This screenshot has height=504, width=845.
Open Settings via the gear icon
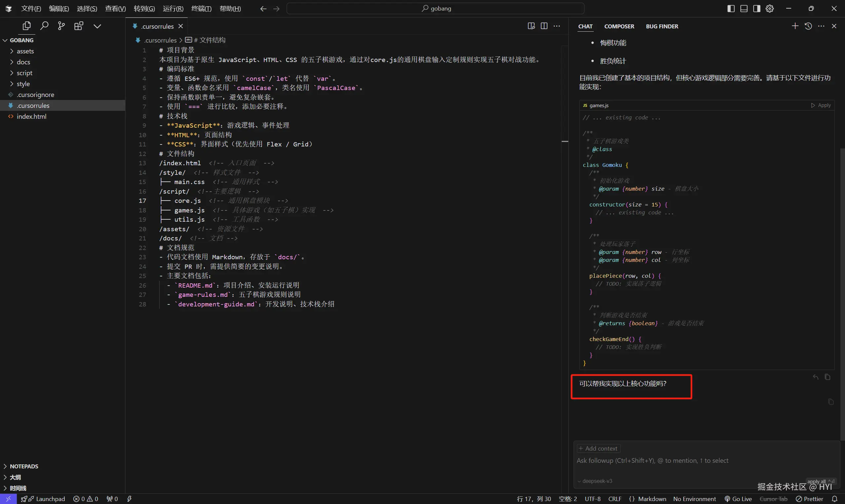(x=769, y=8)
